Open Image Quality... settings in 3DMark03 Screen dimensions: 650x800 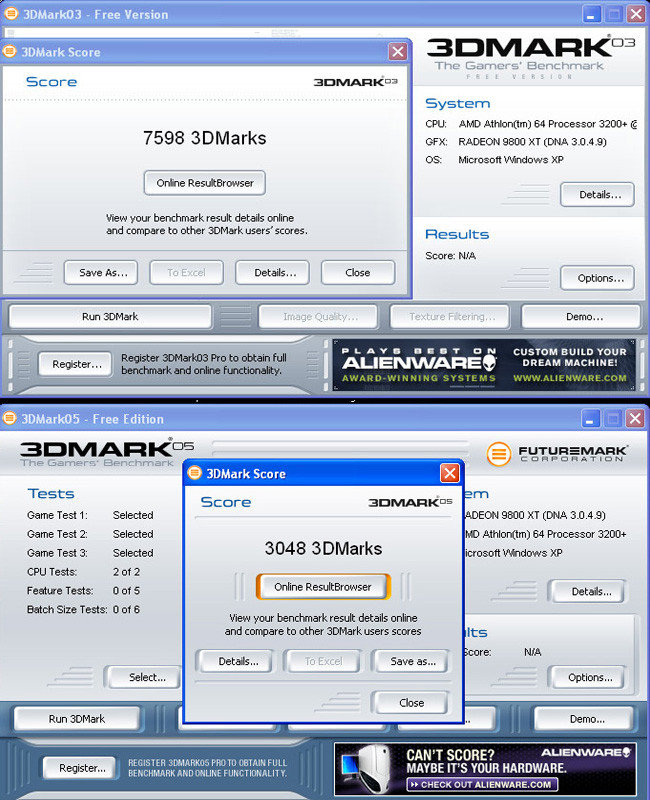(x=320, y=317)
